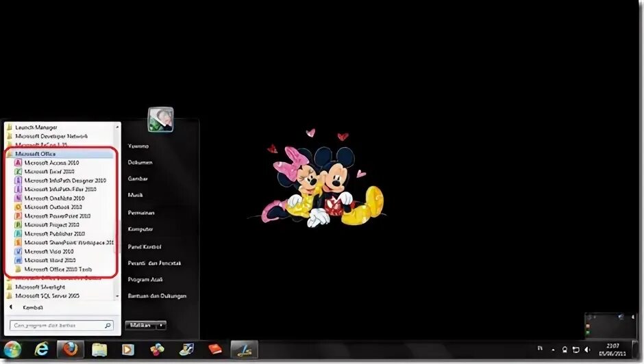Viewport: 644px width, 364px height.
Task: Open Dokumen from Start menu
Action: point(140,163)
